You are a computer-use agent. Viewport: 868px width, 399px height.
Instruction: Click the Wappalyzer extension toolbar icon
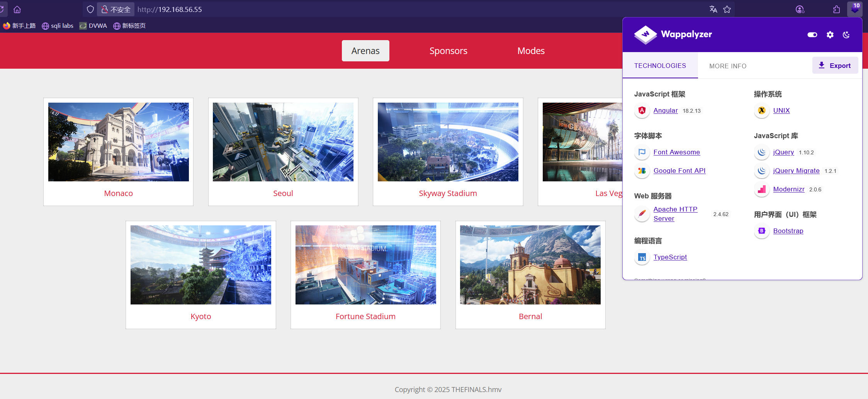tap(854, 9)
